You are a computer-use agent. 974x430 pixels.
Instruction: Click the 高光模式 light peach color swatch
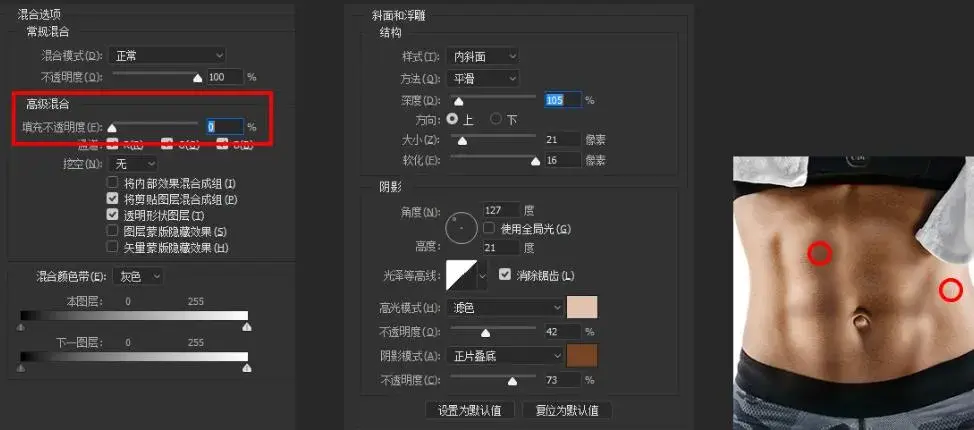tap(583, 308)
